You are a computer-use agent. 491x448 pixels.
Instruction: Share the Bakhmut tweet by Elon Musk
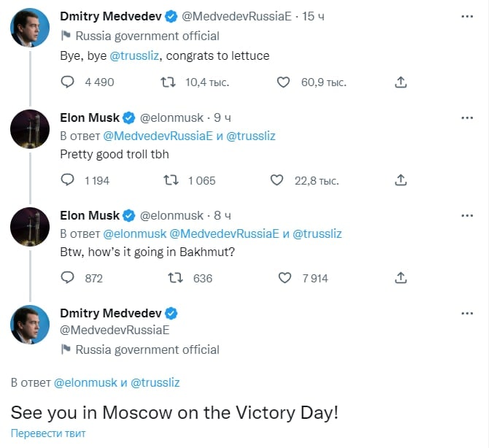coord(401,278)
